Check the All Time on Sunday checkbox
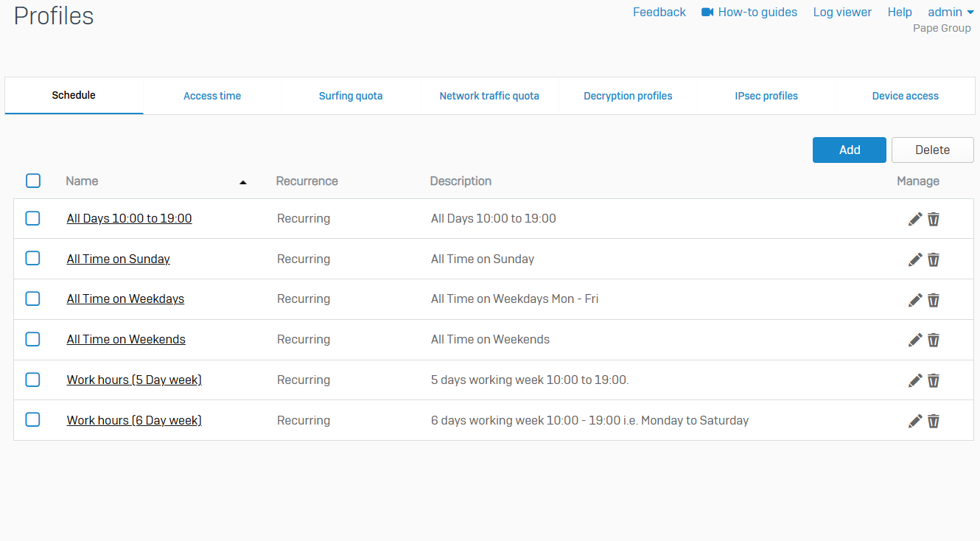Viewport: 980px width, 541px height. [33, 259]
